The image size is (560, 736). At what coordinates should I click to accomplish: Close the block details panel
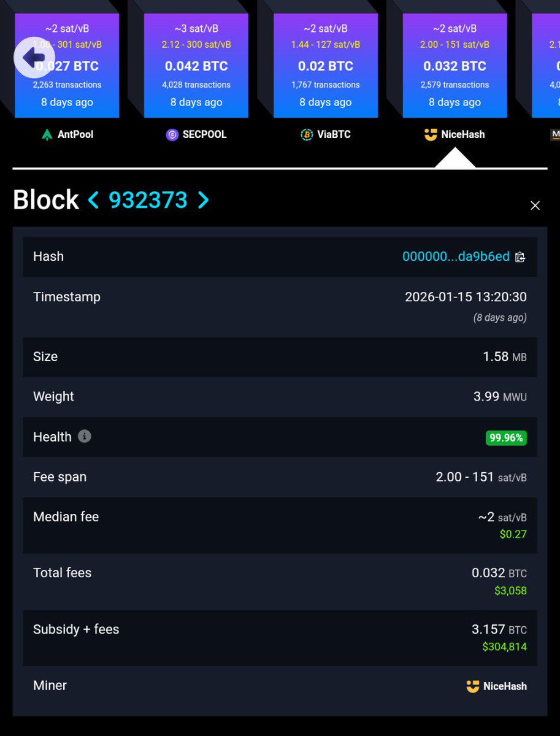535,205
